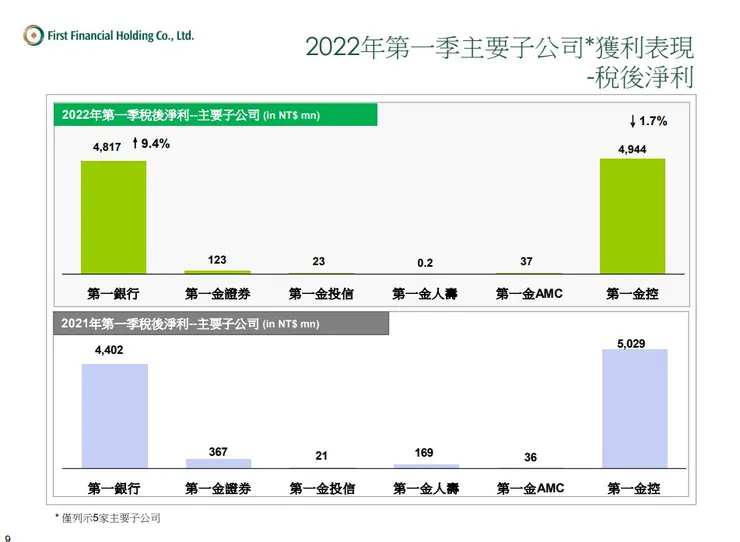This screenshot has width=740, height=542.
Task: Click the 37 value above 第一金AMC
Action: (526, 261)
